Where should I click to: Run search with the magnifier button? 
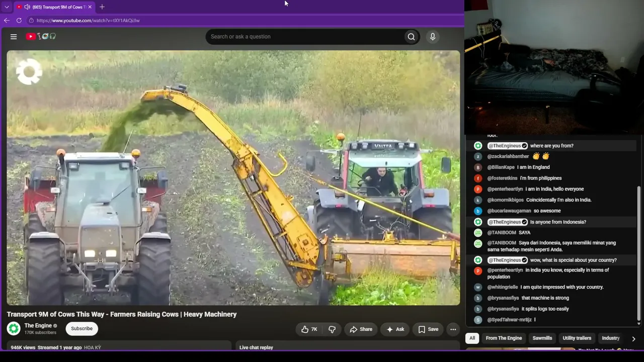(412, 37)
